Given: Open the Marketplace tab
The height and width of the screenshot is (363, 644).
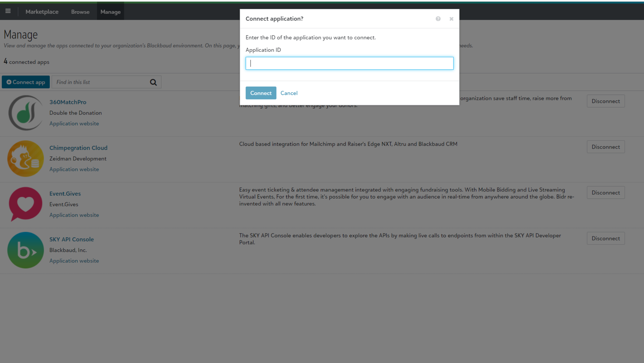Looking at the screenshot, I should pyautogui.click(x=42, y=12).
